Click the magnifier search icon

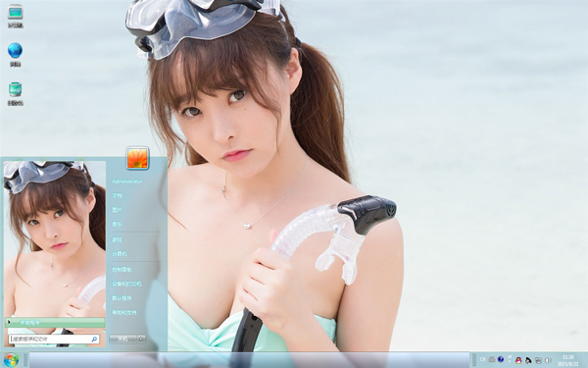point(94,340)
